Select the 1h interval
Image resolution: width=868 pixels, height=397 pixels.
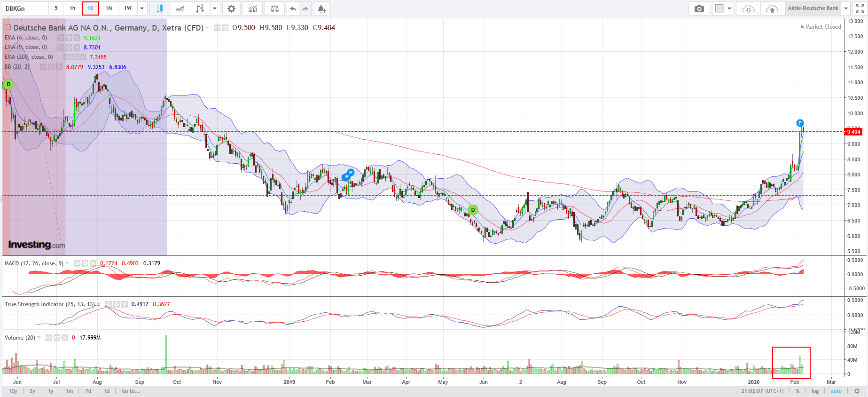coord(72,8)
